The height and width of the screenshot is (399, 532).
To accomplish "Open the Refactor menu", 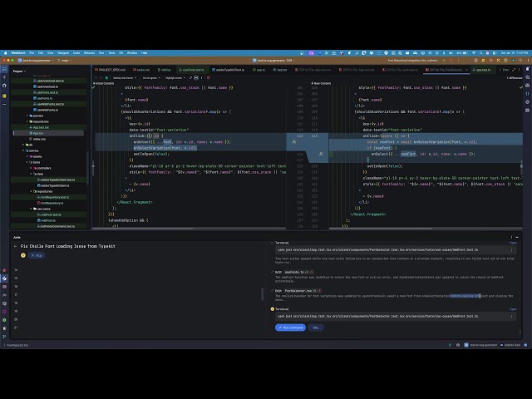I will pos(89,53).
